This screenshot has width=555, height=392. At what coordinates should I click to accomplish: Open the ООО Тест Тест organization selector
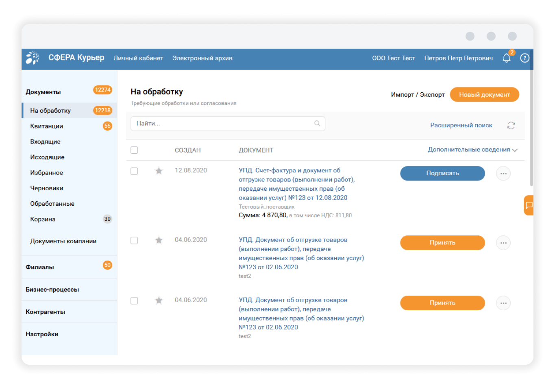pos(393,58)
